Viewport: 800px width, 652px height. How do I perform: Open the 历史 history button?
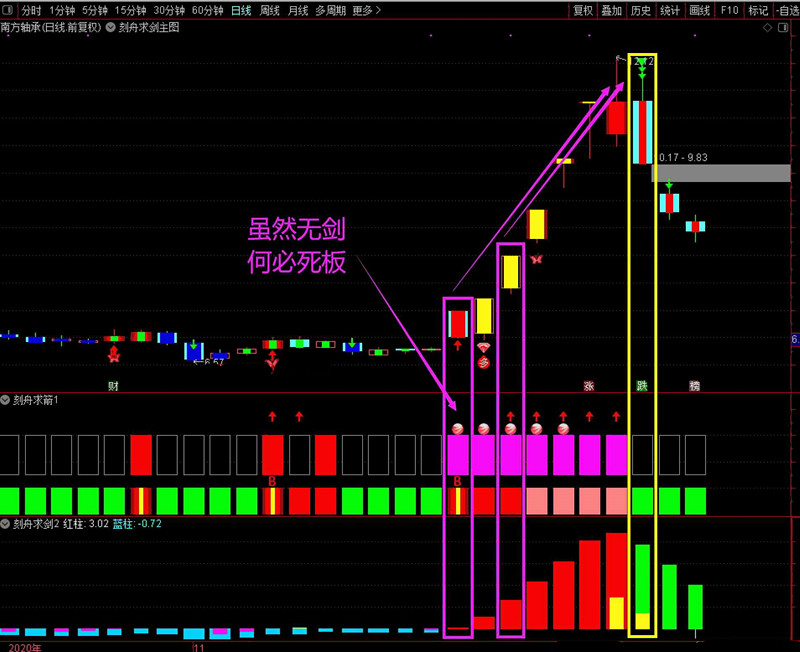641,10
